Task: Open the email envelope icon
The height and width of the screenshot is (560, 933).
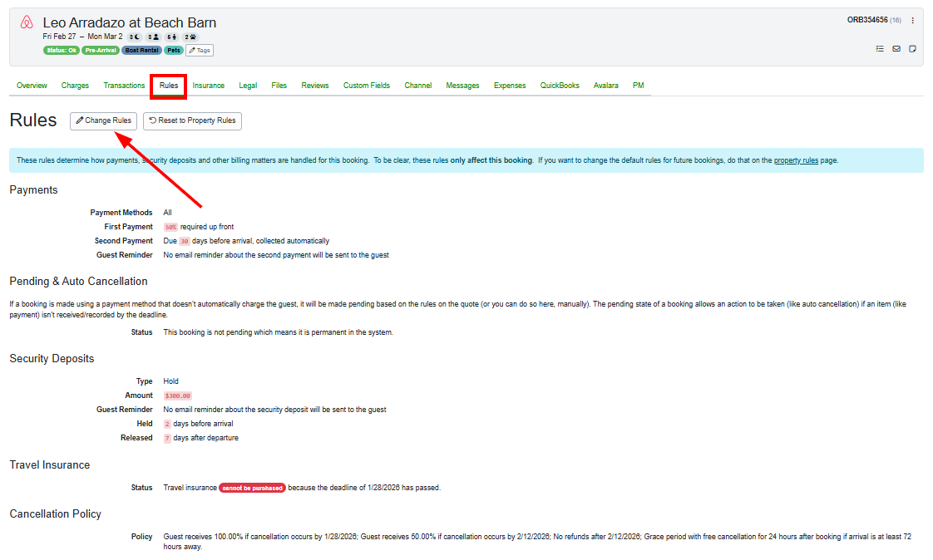Action: (x=896, y=49)
